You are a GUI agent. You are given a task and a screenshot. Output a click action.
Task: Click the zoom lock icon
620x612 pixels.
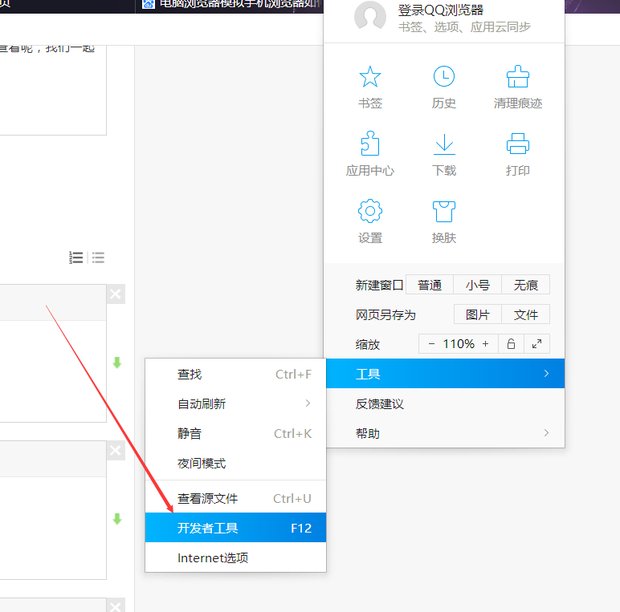[511, 344]
